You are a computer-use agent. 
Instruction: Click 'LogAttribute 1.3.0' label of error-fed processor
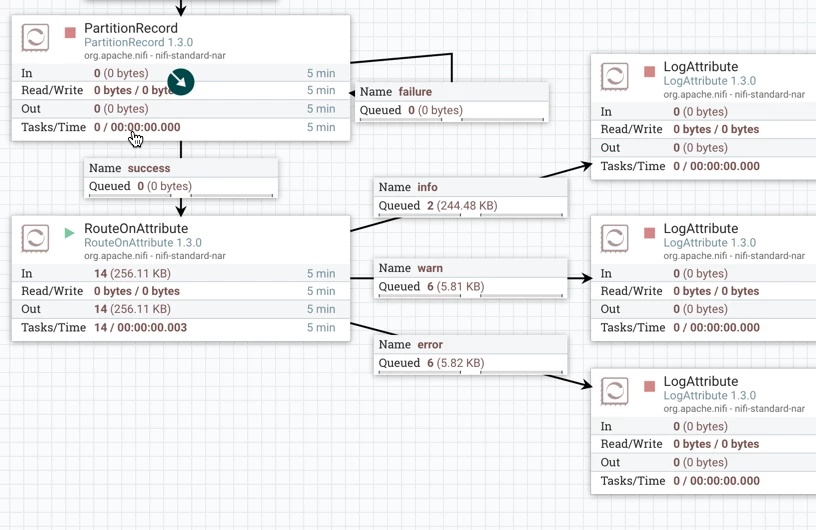[710, 395]
